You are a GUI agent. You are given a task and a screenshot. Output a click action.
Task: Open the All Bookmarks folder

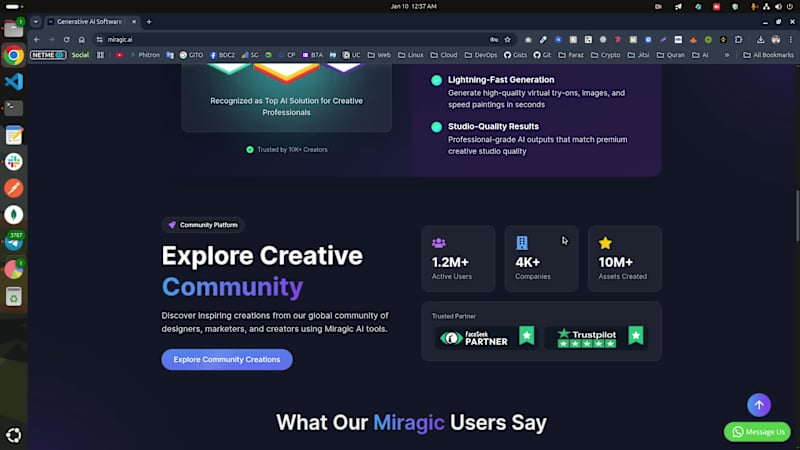pyautogui.click(x=768, y=55)
